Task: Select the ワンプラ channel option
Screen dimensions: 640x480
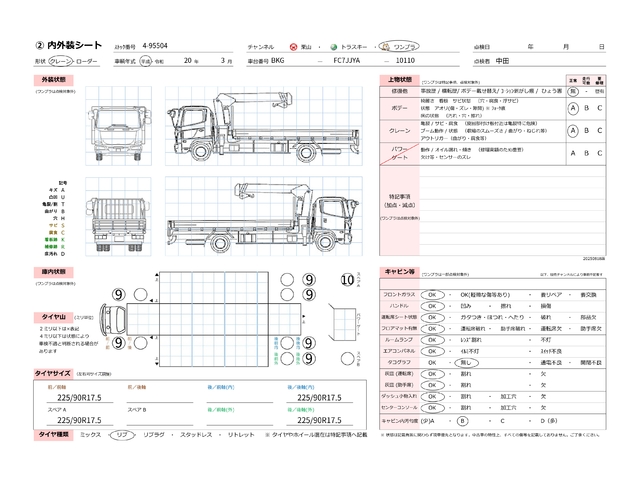Action: point(406,47)
